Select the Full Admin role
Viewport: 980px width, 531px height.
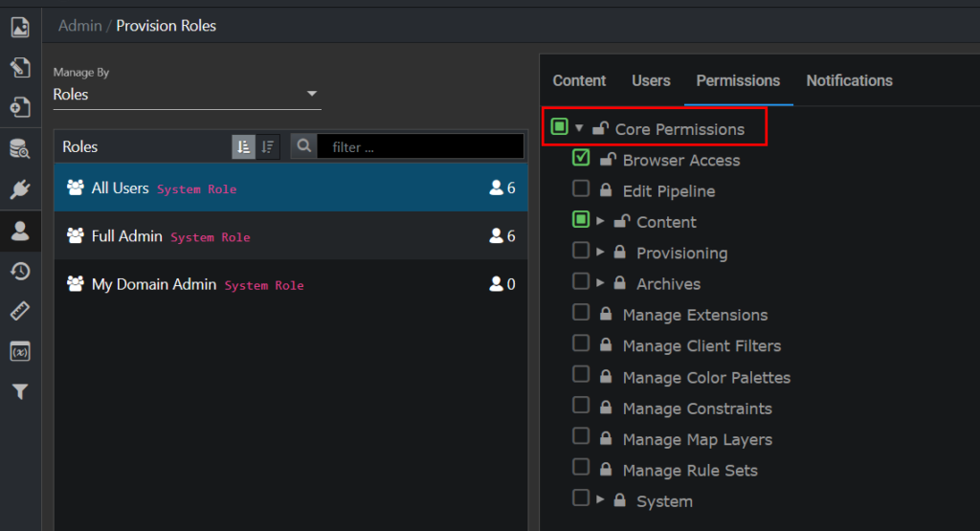[x=291, y=236]
